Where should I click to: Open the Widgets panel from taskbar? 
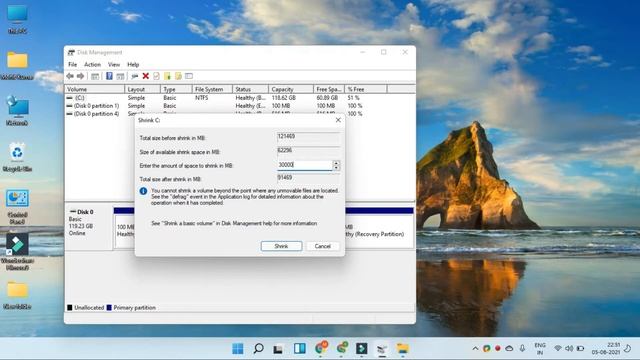click(x=300, y=349)
